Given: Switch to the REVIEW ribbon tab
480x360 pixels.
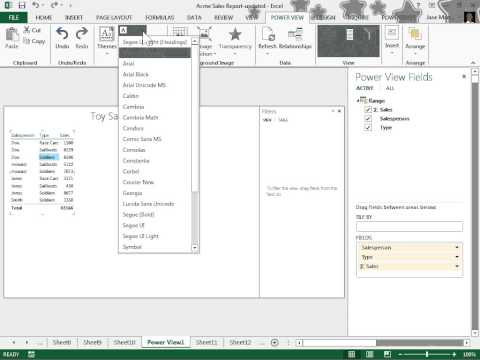Looking at the screenshot, I should [223, 18].
